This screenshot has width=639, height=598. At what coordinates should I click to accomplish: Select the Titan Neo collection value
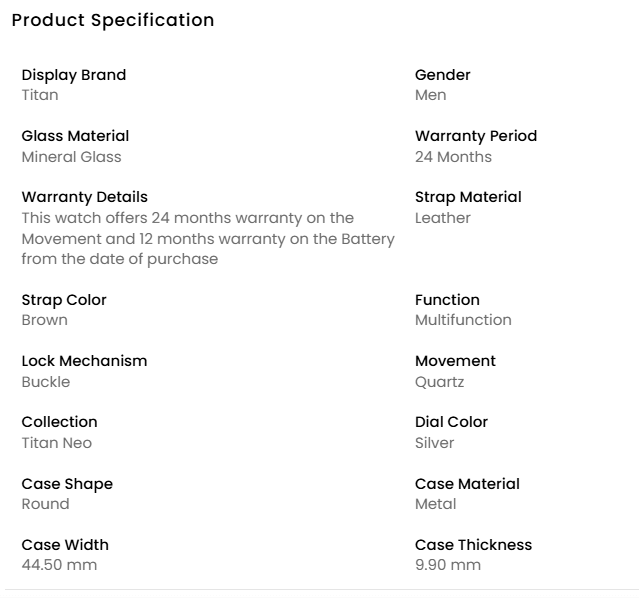tap(57, 443)
